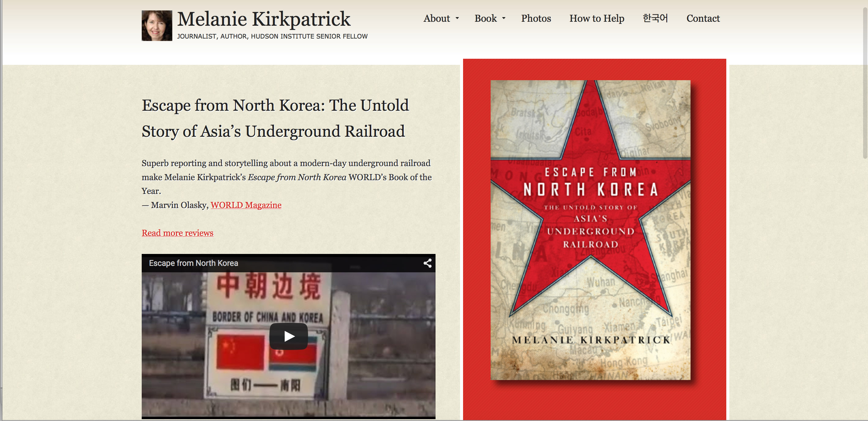Viewport: 868px width, 421px height.
Task: Go to the Photos page
Action: click(x=536, y=19)
